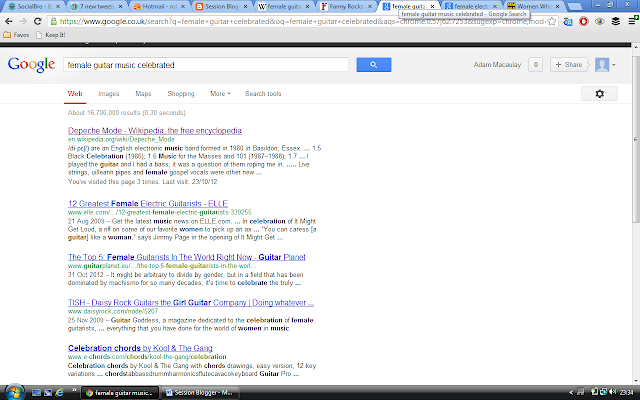This screenshot has width=640, height=400.
Task: Click the browser address bar URL
Action: [x=302, y=21]
